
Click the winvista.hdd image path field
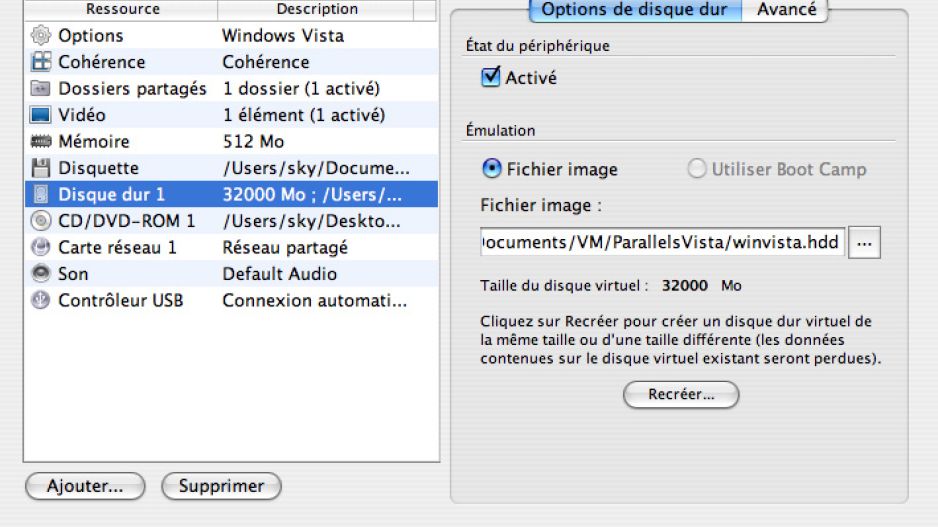(x=662, y=242)
